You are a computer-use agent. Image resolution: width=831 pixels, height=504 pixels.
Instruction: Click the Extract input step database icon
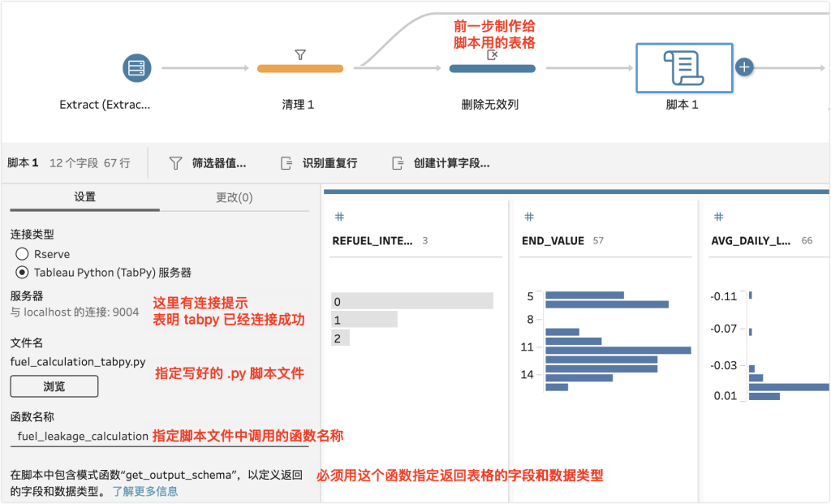137,68
